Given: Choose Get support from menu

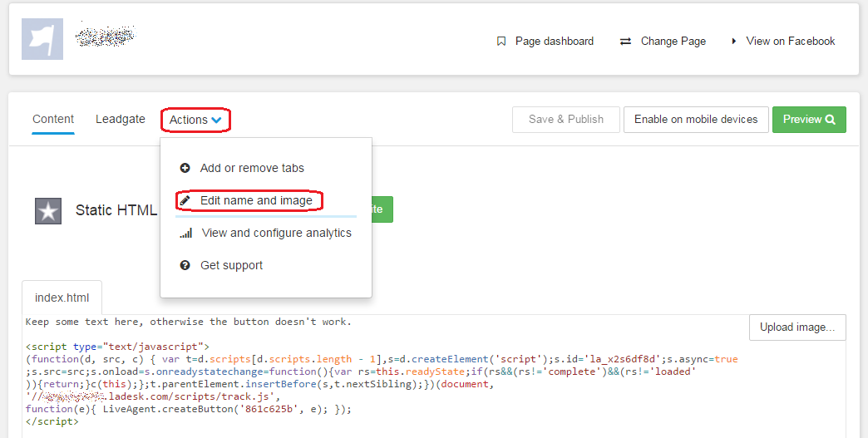Looking at the screenshot, I should click(x=231, y=265).
